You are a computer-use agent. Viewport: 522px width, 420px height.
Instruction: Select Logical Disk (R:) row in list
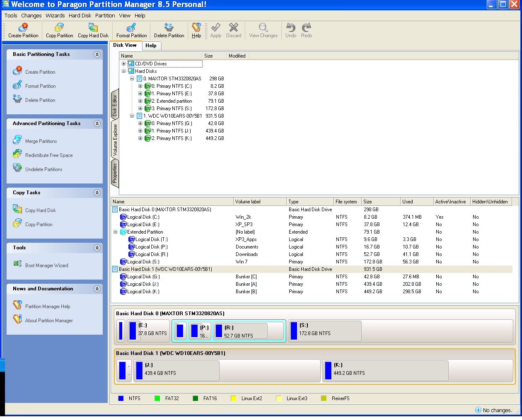tap(312, 254)
